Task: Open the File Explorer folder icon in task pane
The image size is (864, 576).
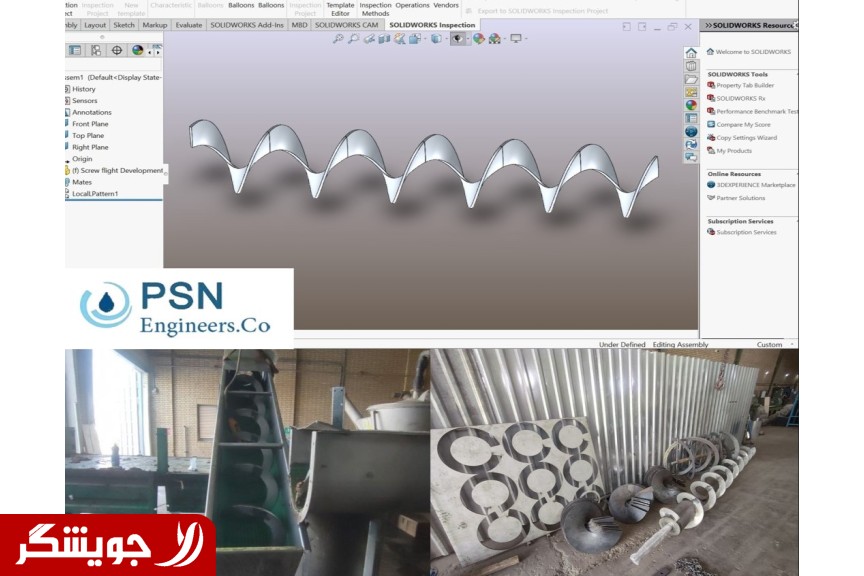Action: pyautogui.click(x=691, y=79)
